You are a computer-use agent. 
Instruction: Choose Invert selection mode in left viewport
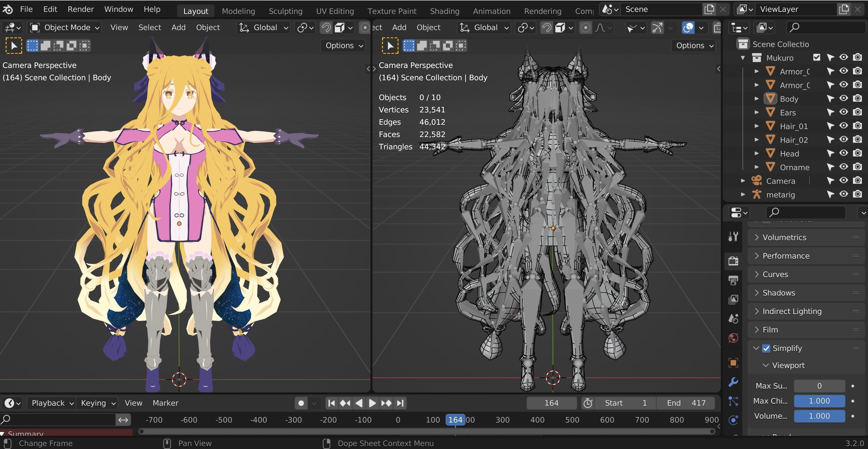click(72, 46)
